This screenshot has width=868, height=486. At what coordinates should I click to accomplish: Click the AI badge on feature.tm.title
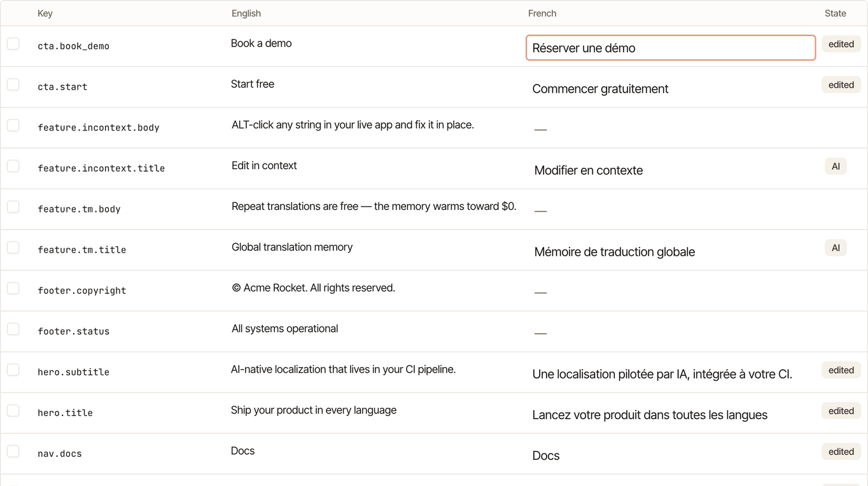click(836, 247)
